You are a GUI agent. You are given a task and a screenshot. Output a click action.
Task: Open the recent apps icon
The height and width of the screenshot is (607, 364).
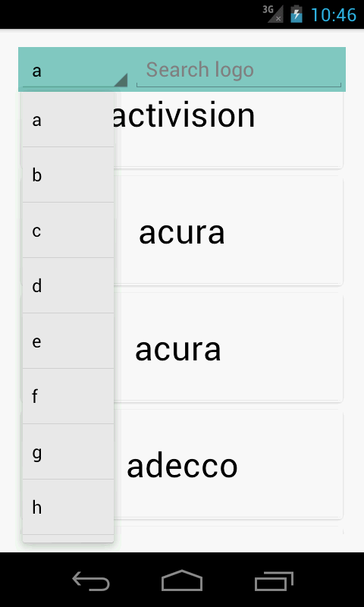coord(274,580)
